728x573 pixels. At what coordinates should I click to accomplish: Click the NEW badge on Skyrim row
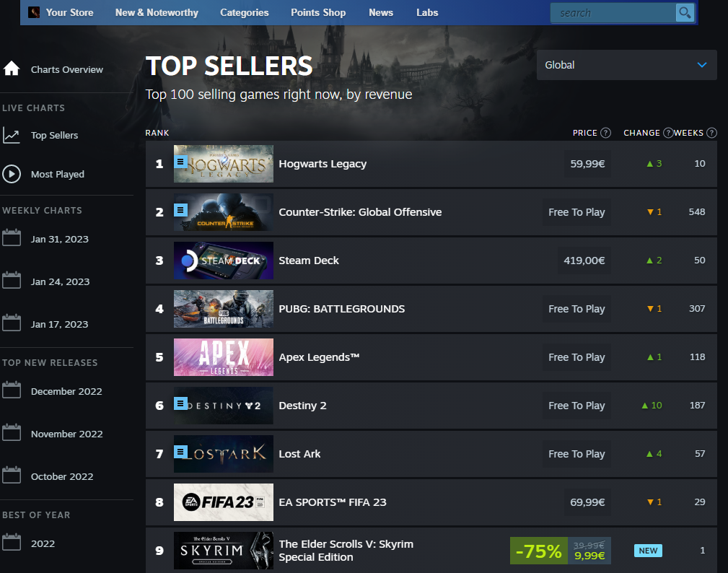click(648, 550)
